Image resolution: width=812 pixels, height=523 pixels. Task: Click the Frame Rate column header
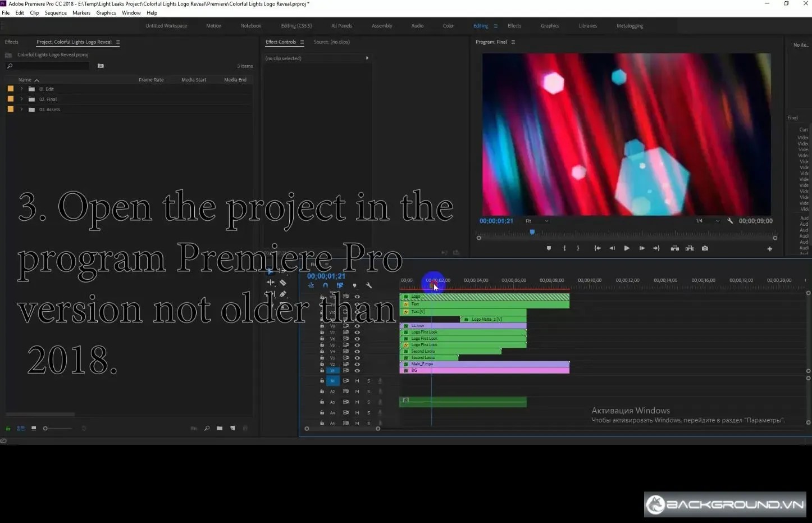pos(151,80)
